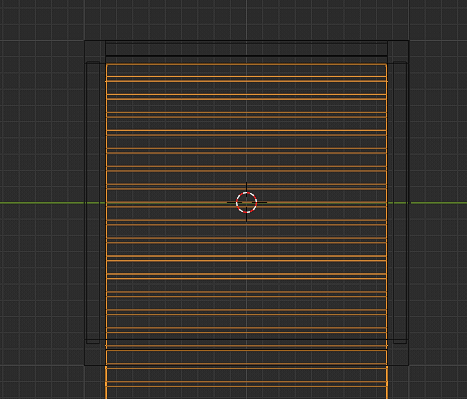This screenshot has height=399, width=467.
Task: Click center vertical grid line above frame
Action: point(246,20)
